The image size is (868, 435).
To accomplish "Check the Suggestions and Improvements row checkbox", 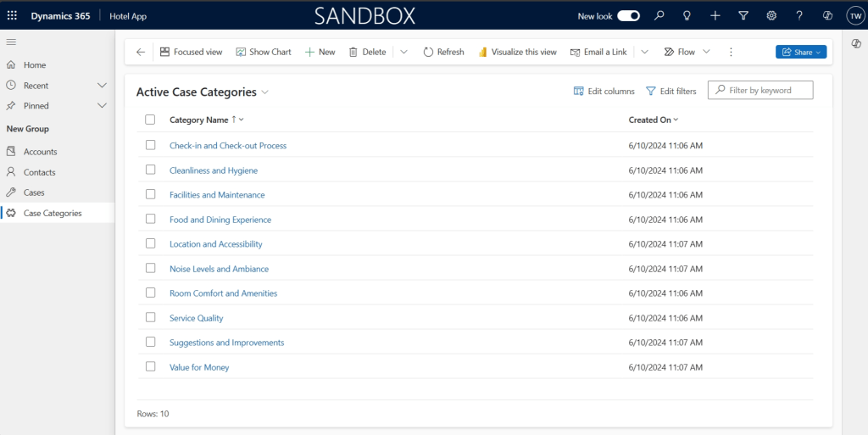I will tap(151, 342).
